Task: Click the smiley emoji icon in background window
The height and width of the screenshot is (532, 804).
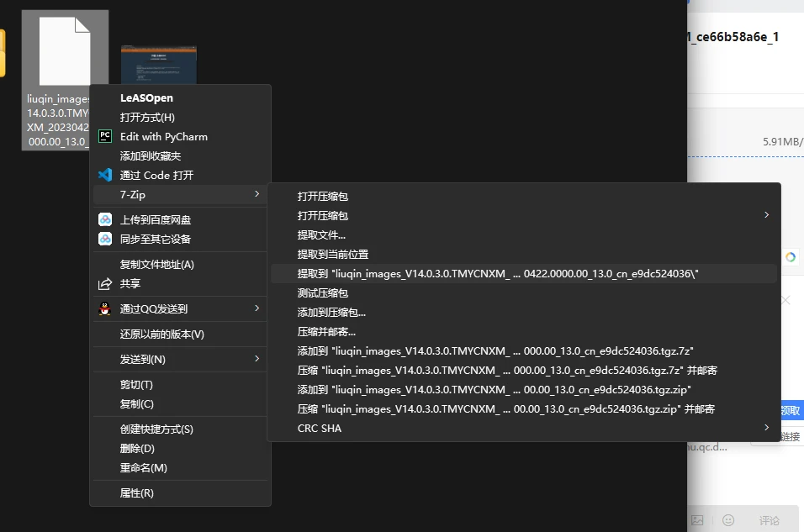Action: coord(728,520)
